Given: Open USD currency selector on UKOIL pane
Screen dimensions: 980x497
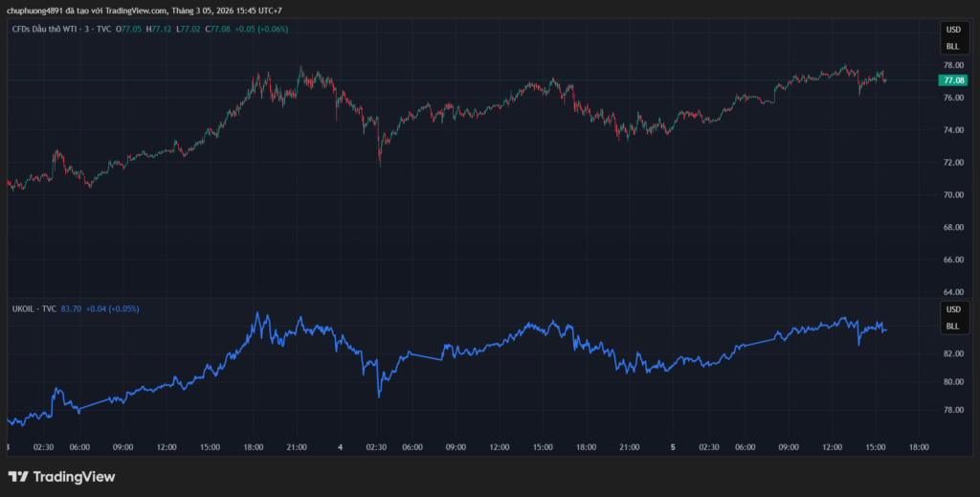Looking at the screenshot, I should pyautogui.click(x=952, y=310).
